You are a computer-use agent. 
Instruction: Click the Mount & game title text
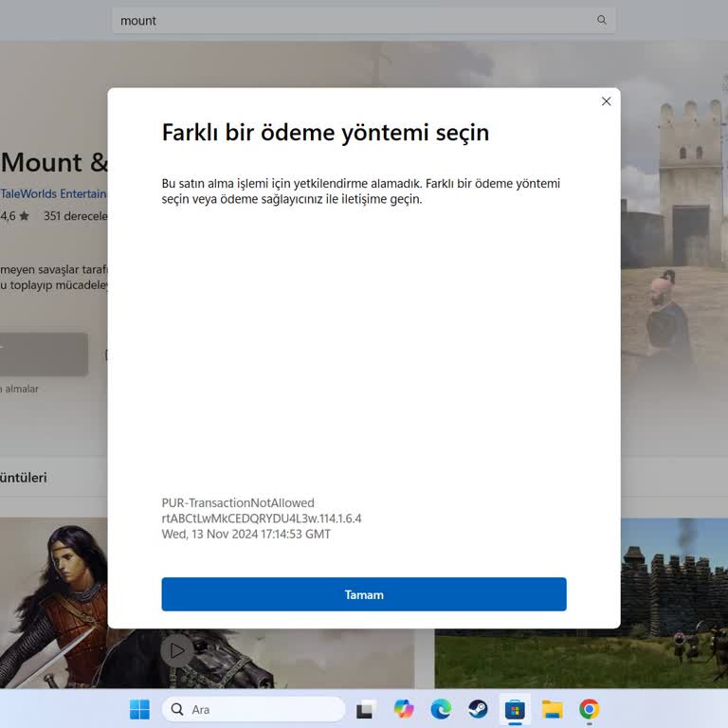click(x=54, y=162)
